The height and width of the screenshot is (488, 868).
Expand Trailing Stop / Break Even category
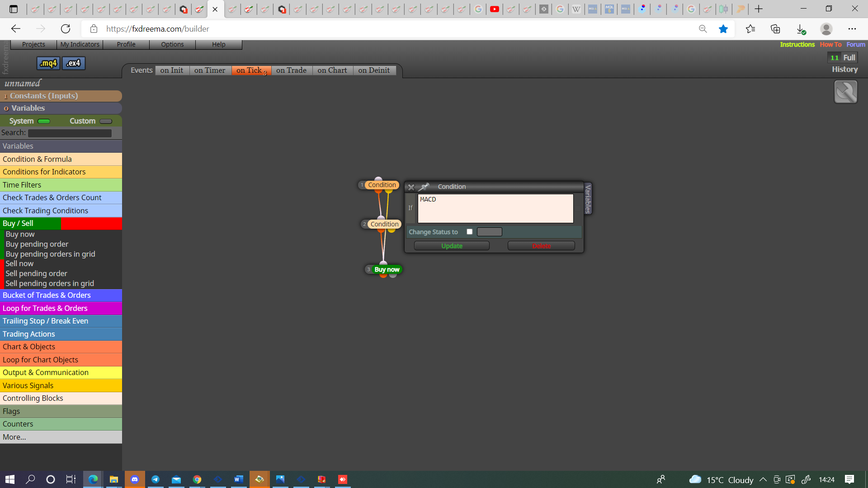tap(61, 321)
